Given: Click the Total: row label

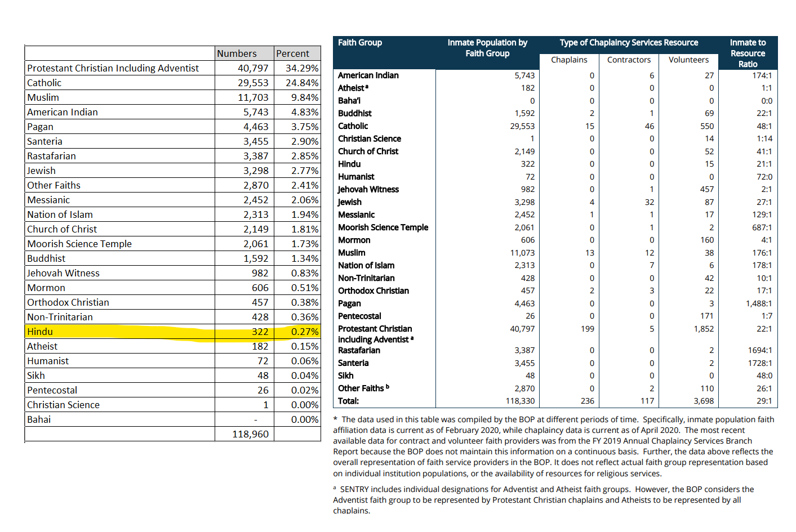Looking at the screenshot, I should point(348,401).
